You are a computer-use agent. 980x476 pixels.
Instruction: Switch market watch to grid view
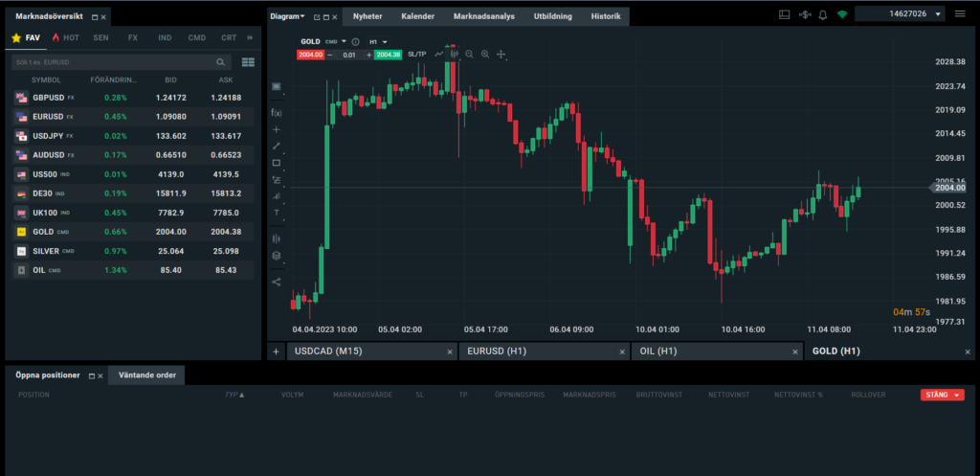(x=248, y=62)
